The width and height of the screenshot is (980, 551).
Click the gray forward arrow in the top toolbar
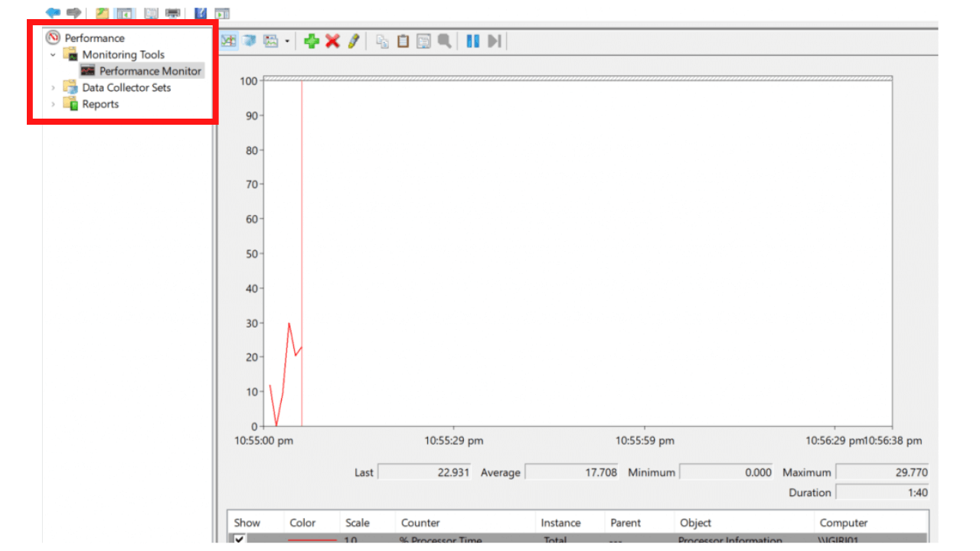(73, 12)
